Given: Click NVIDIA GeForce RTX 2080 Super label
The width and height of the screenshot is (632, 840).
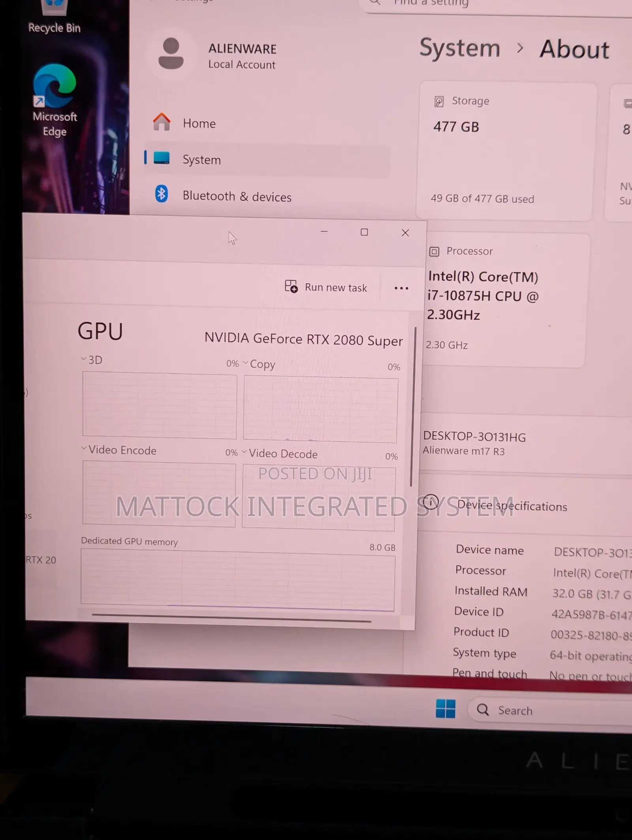Looking at the screenshot, I should click(304, 339).
